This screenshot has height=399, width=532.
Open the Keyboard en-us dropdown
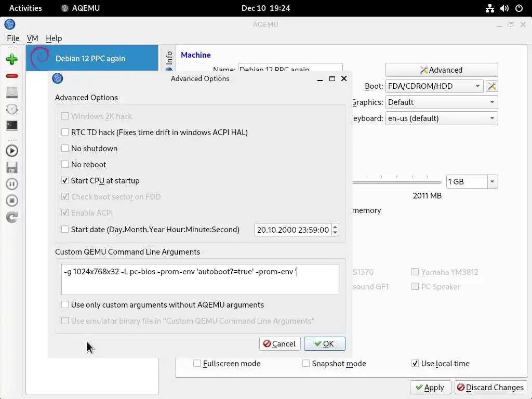[x=442, y=118]
